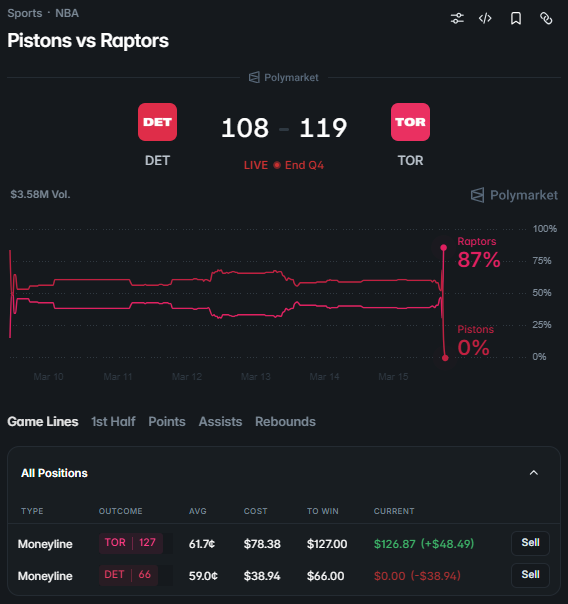
Task: Click the OUTCOME column header
Action: [x=121, y=511]
